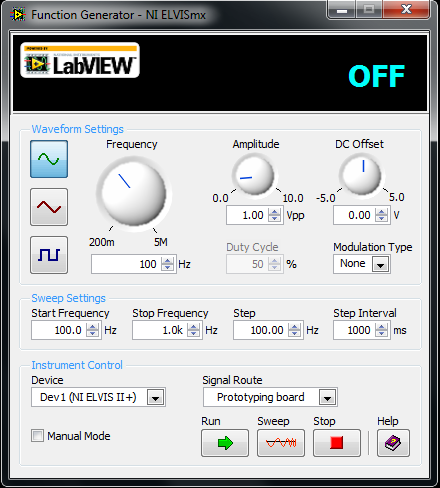Click the LabVIEW logo
Image resolution: width=440 pixels, height=488 pixels.
tap(80, 60)
